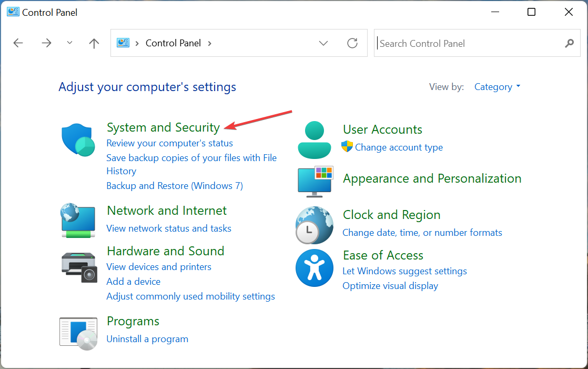Screen dimensions: 588x369
Task: Click Change account type
Action: (399, 147)
